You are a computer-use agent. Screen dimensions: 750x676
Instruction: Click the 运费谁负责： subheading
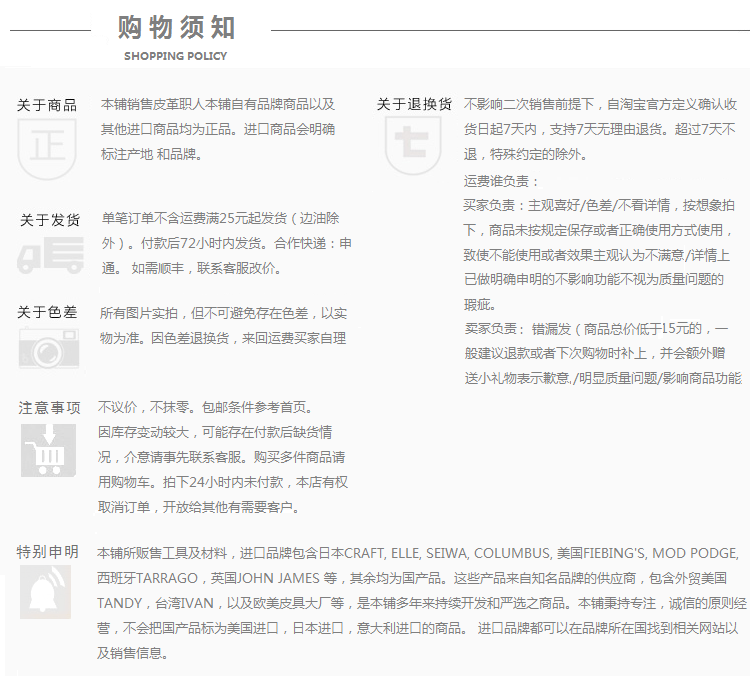tap(501, 181)
